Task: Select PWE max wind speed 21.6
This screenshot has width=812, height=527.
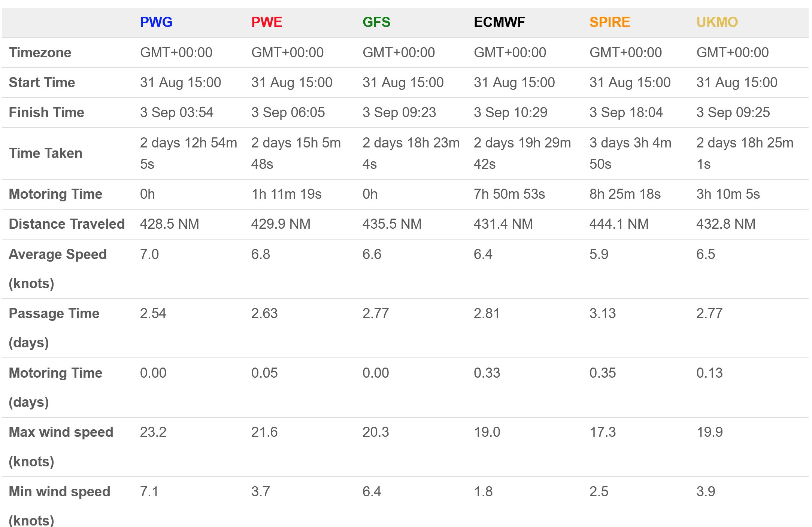Action: [264, 432]
